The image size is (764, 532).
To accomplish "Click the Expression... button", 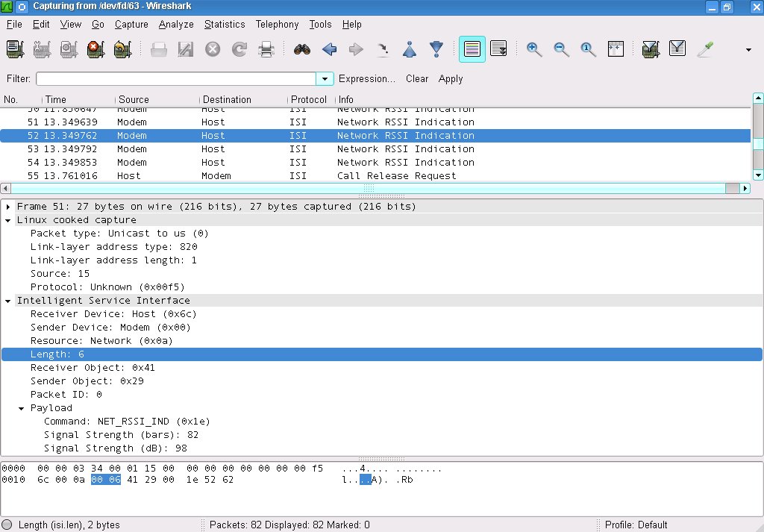I will pos(366,79).
